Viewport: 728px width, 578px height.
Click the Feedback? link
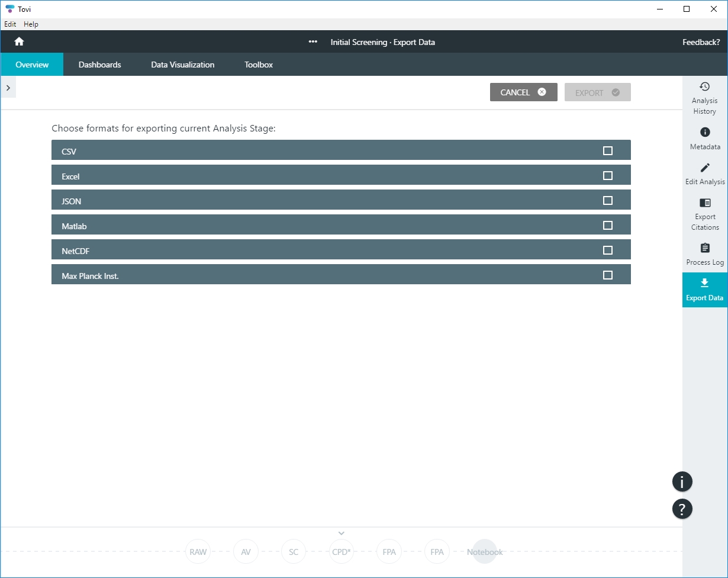(x=701, y=42)
